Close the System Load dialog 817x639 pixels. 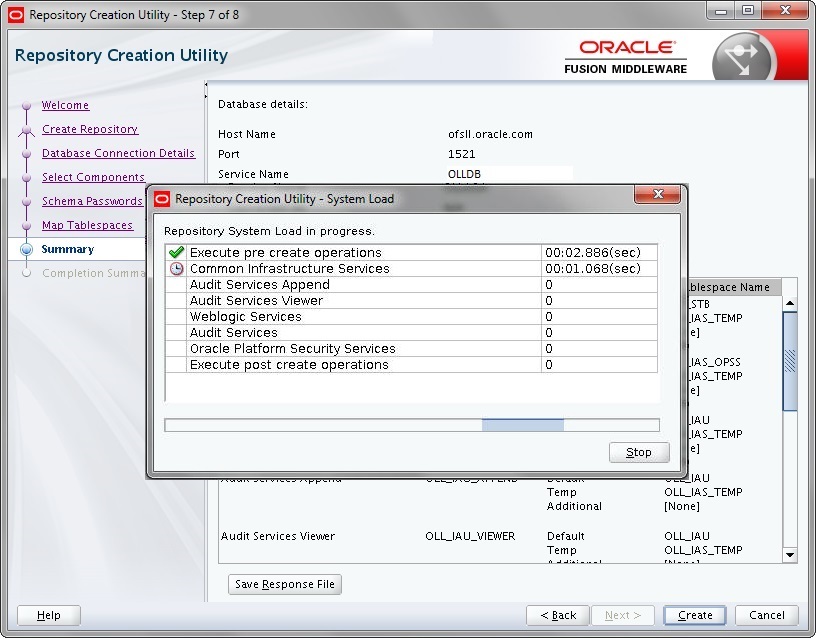[658, 194]
